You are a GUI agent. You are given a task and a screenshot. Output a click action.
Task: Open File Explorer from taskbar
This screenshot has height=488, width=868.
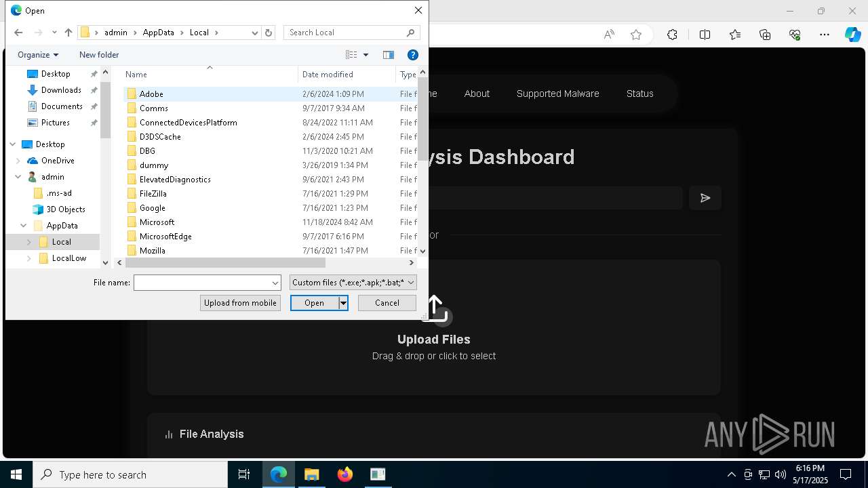point(311,474)
